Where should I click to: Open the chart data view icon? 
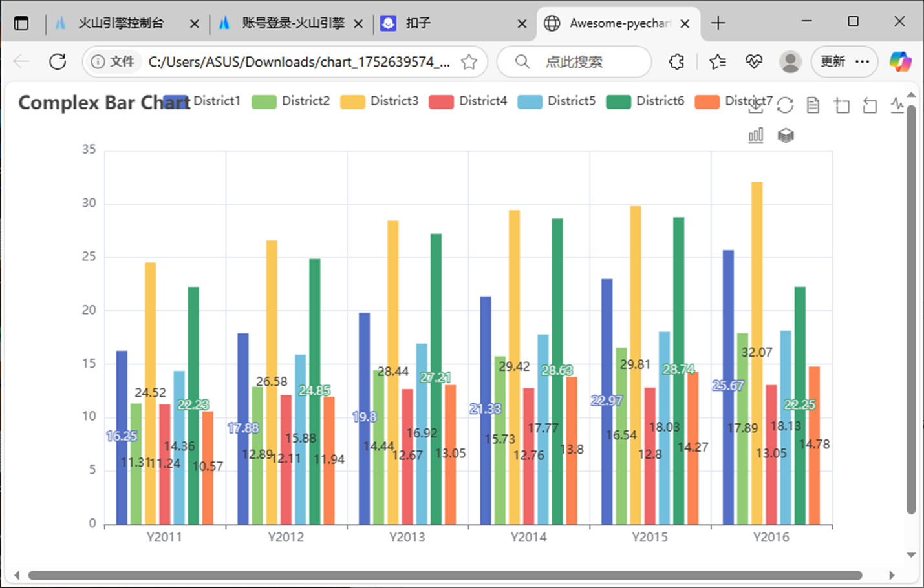point(813,105)
